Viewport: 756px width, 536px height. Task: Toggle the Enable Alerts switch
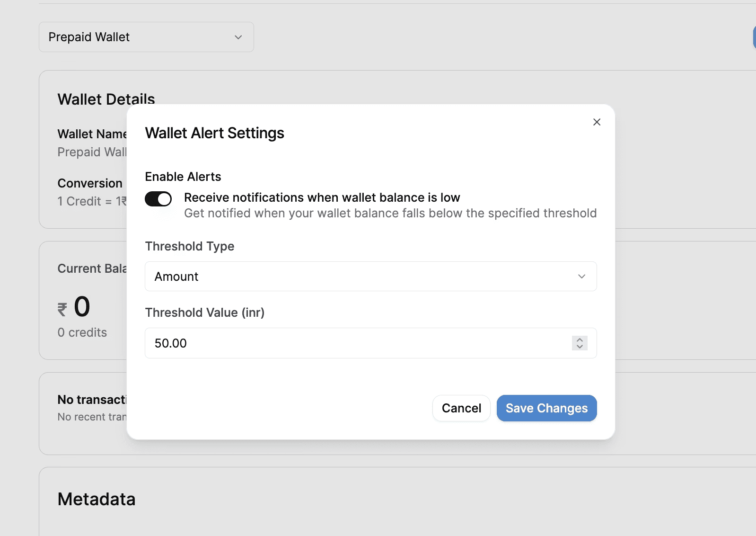pyautogui.click(x=158, y=199)
